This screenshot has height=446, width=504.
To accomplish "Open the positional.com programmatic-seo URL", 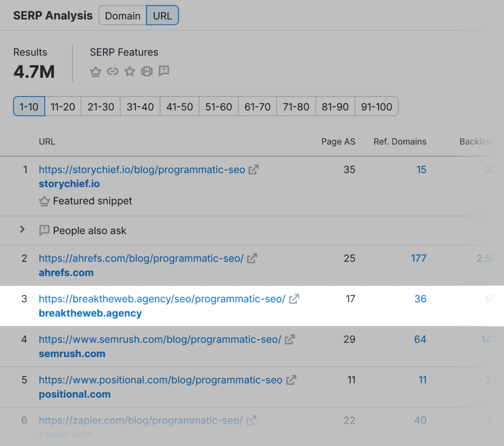I will 160,380.
